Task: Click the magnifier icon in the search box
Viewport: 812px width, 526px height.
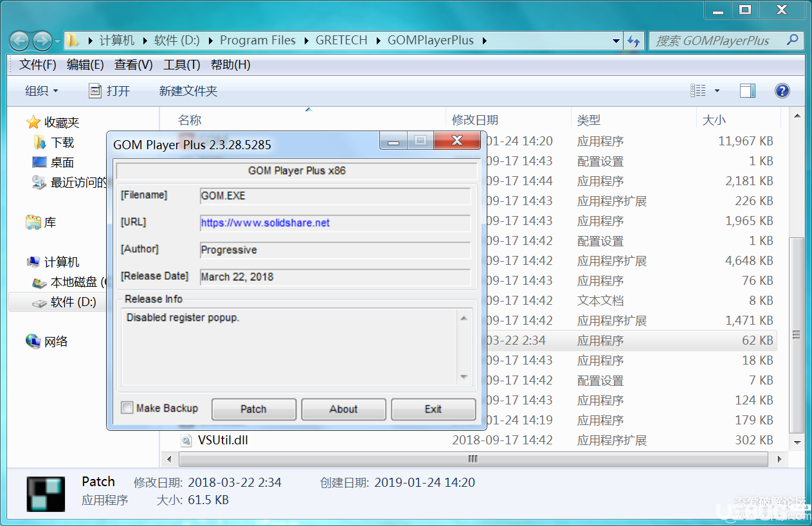Action: [793, 40]
